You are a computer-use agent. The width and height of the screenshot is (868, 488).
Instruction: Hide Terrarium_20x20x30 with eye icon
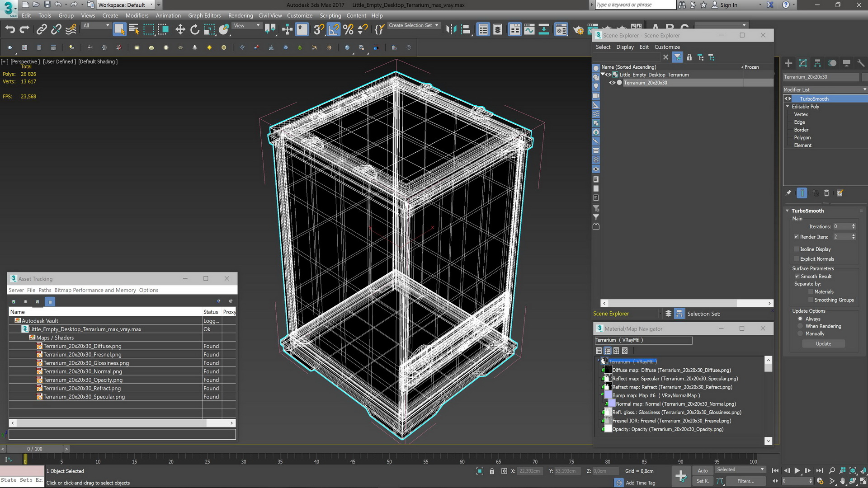coord(612,83)
